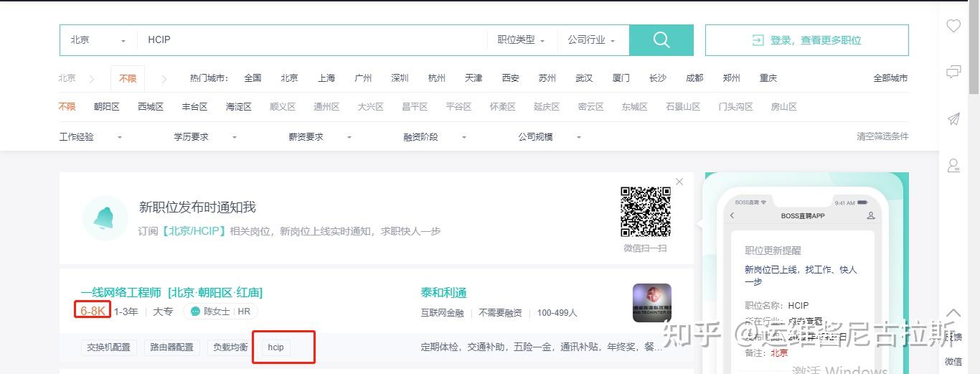Open the 薪资要求 filter dropdown
The image size is (980, 374).
[x=320, y=136]
